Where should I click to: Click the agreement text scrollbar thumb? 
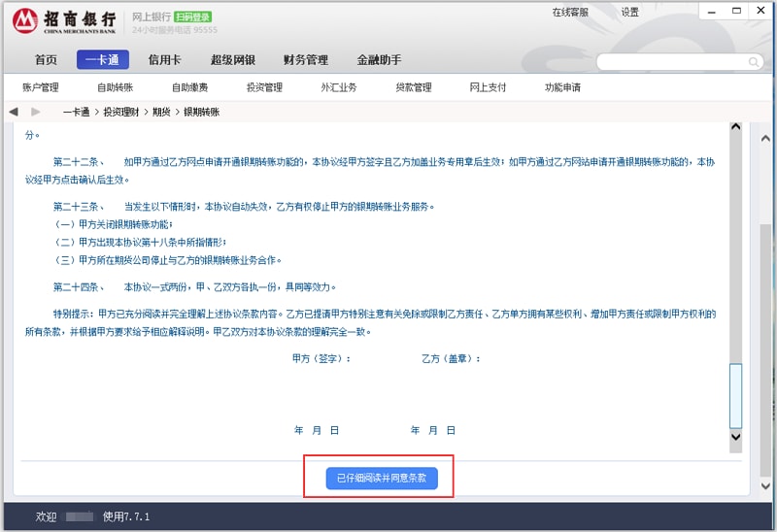[735, 396]
